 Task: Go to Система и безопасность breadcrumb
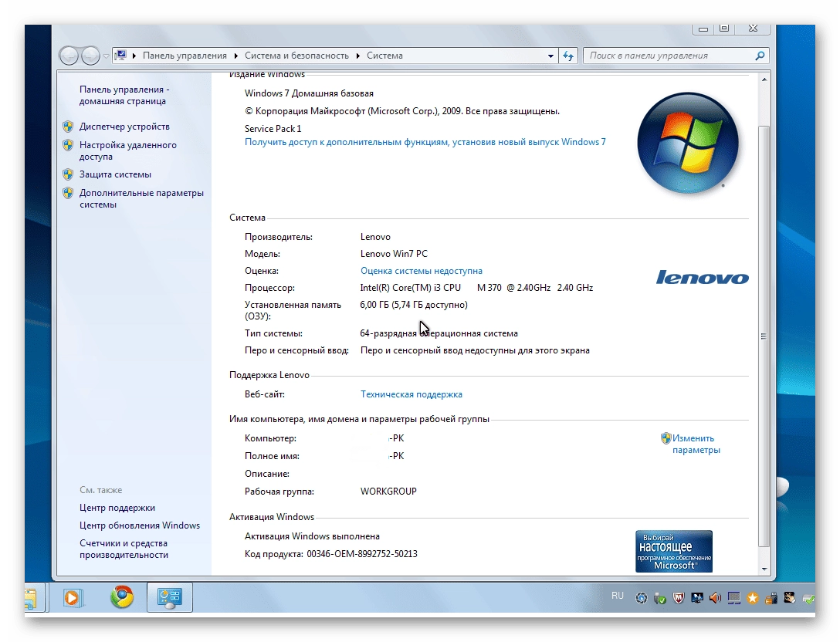[296, 56]
